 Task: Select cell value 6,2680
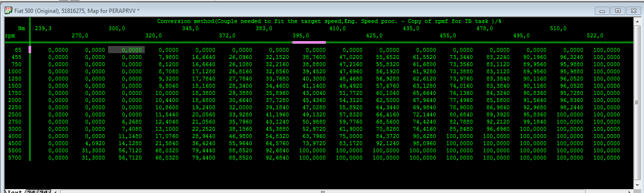tap(131, 122)
